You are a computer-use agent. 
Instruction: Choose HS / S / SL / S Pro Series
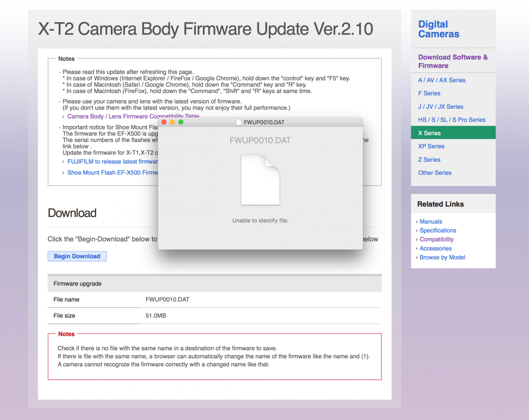pyautogui.click(x=452, y=120)
